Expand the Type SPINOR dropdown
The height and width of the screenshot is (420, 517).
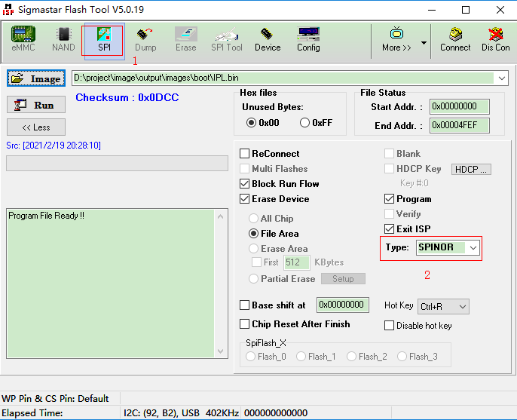[473, 247]
